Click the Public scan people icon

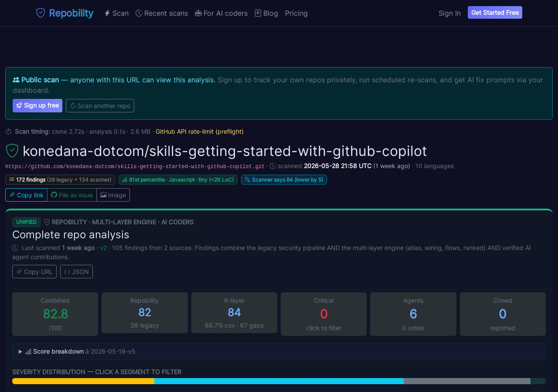[x=16, y=80]
